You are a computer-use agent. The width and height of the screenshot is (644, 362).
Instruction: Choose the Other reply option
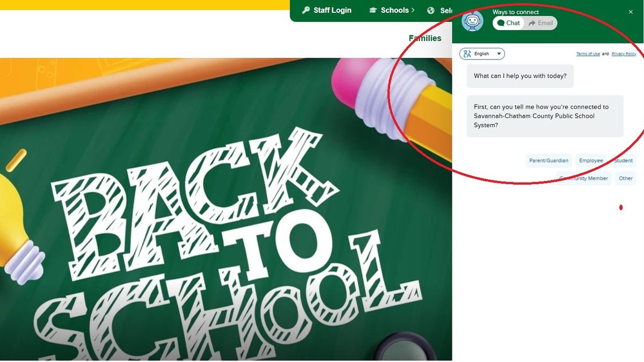coord(626,178)
